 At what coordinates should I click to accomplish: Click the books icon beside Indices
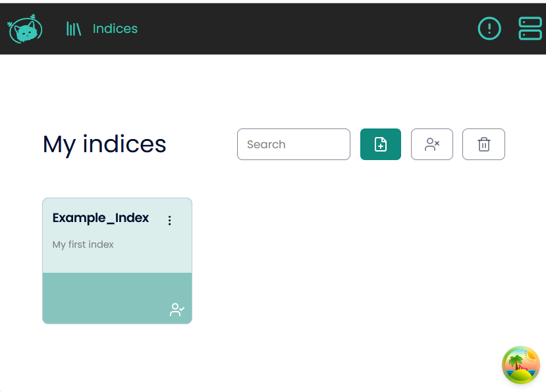pyautogui.click(x=73, y=29)
